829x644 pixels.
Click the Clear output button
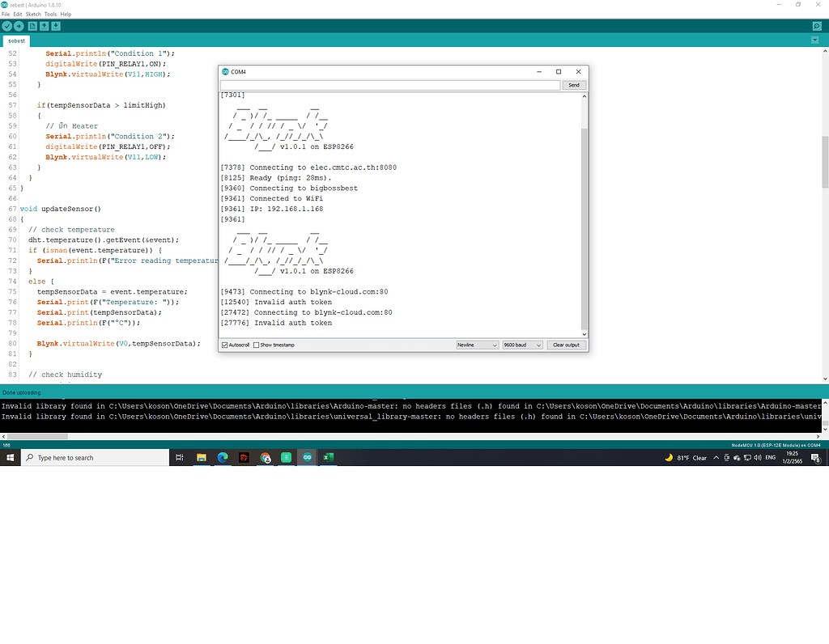(x=566, y=345)
